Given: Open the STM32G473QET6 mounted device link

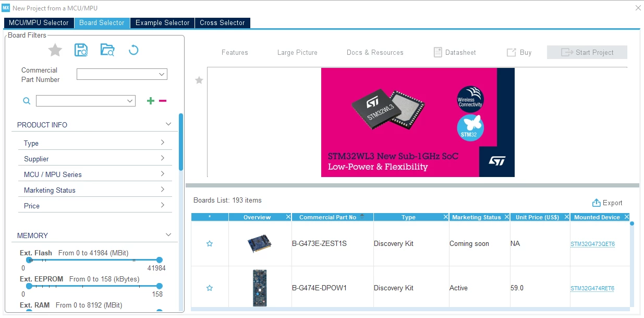Looking at the screenshot, I should pyautogui.click(x=592, y=244).
